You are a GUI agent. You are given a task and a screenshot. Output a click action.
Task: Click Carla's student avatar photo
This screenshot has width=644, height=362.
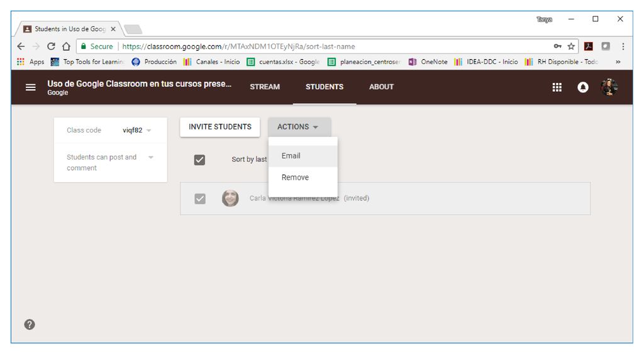[230, 198]
